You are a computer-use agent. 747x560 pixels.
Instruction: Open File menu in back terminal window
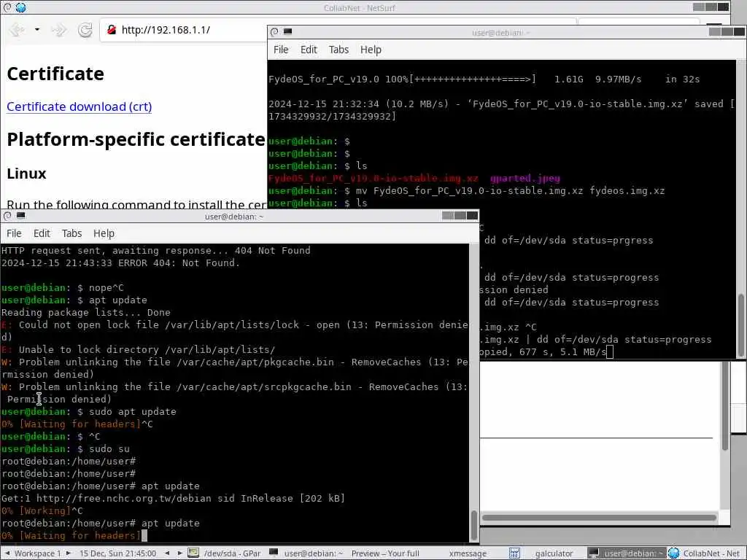(281, 50)
